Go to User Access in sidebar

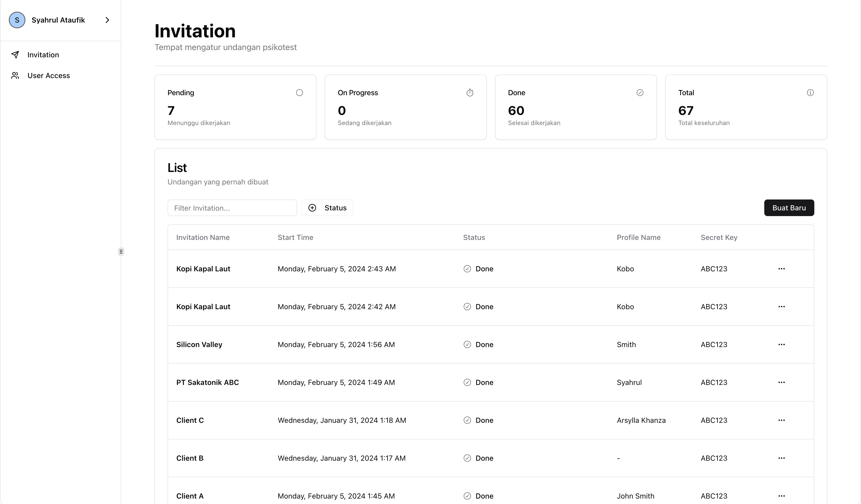(48, 75)
